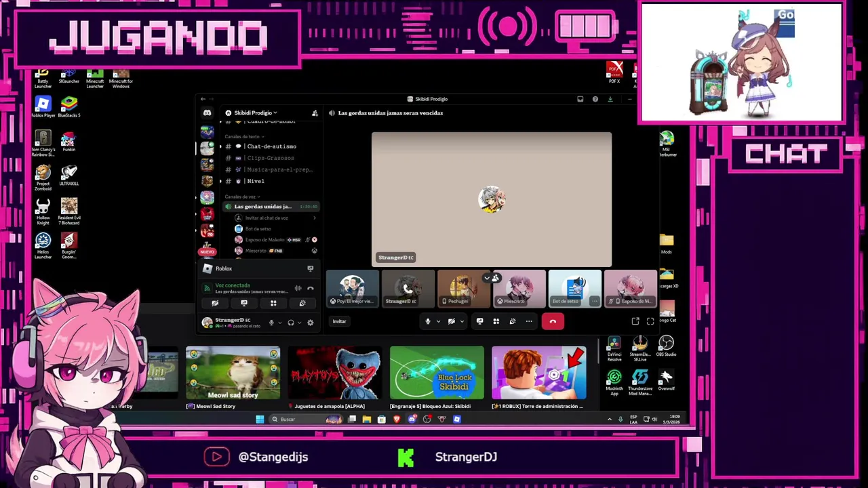Screen dimensions: 868x488
Task: Select the Pechugini participant tile
Action: (463, 289)
